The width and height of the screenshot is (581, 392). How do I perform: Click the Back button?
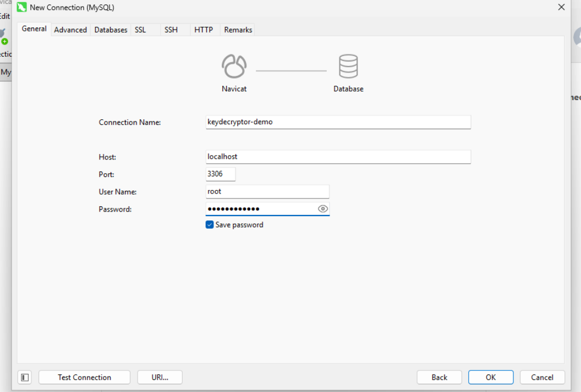click(x=439, y=377)
